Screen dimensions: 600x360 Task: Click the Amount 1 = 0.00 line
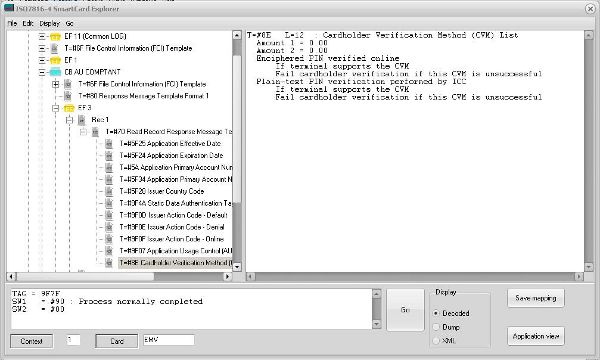tap(292, 43)
